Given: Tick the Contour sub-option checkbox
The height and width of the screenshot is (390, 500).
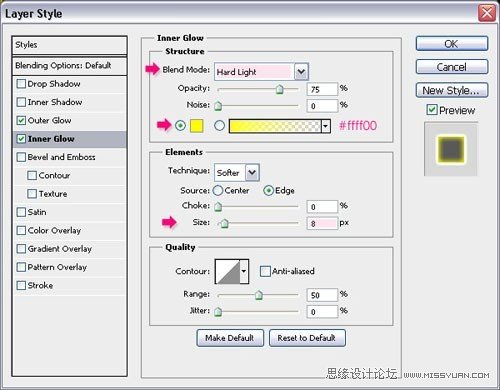Looking at the screenshot, I should point(32,175).
